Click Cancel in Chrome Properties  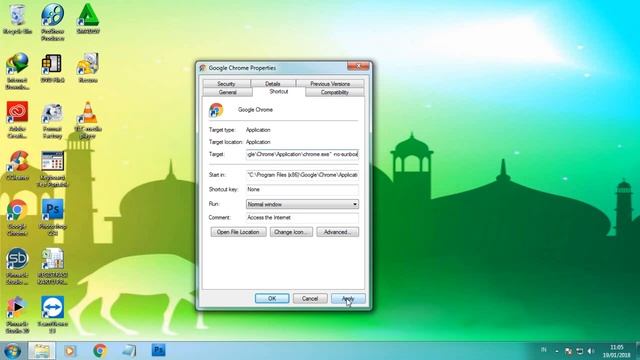click(x=310, y=298)
